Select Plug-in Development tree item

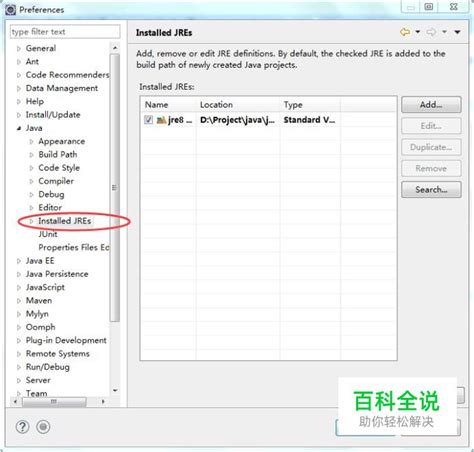(x=66, y=340)
